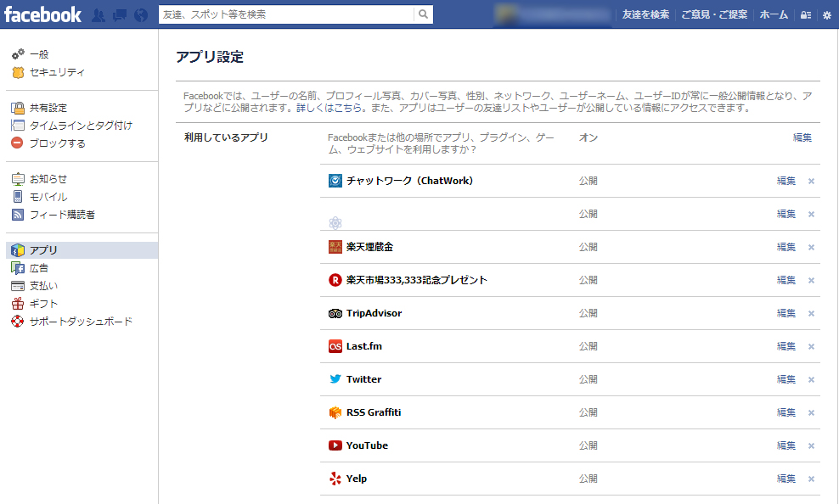Screen dimensions: 839x504
Task: Click the RSS Graffiti app name
Action: point(374,412)
